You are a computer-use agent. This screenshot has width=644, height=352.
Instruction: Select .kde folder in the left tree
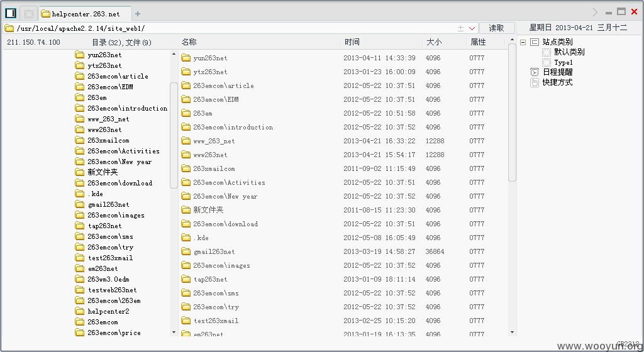tap(96, 194)
